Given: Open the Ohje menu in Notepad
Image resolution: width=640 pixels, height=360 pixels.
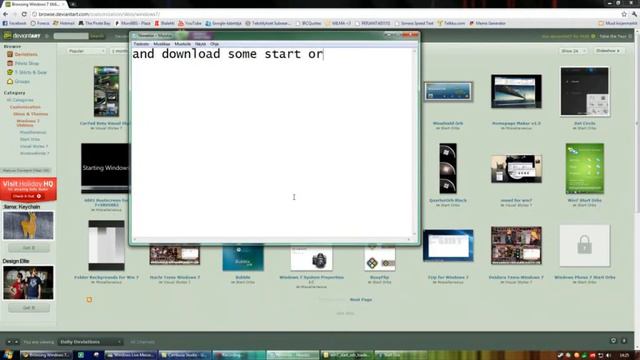Looking at the screenshot, I should coord(214,44).
